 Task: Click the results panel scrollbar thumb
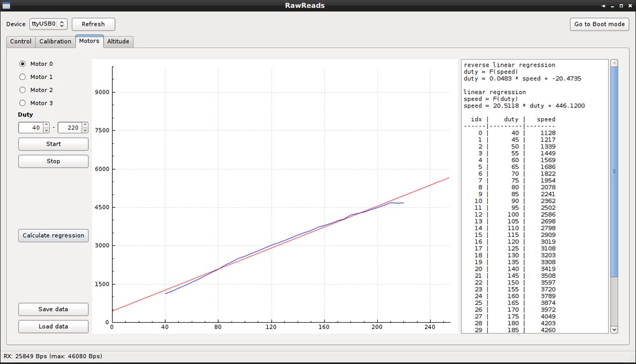click(x=614, y=172)
